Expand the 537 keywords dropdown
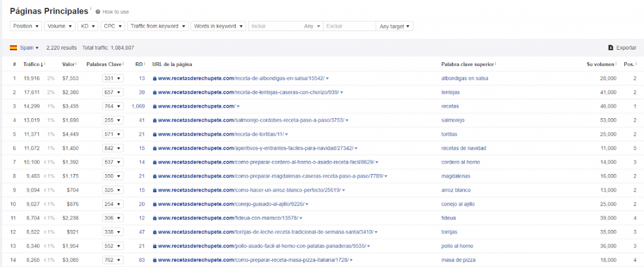Image resolution: width=644 pixels, height=267 pixels. point(113,162)
